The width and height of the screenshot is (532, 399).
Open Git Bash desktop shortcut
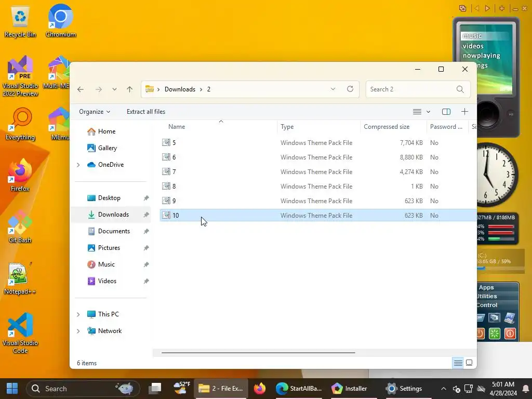[20, 227]
